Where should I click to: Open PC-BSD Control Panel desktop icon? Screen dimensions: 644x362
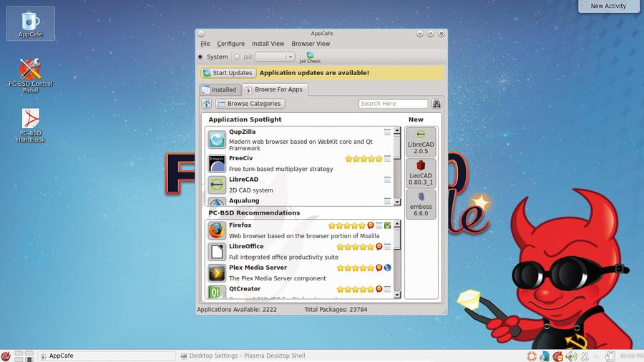(x=30, y=75)
